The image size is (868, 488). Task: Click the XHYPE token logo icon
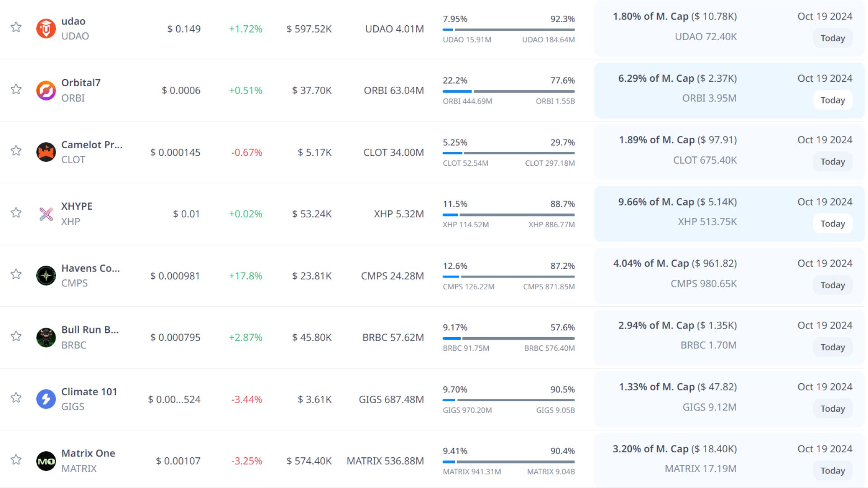tap(46, 214)
